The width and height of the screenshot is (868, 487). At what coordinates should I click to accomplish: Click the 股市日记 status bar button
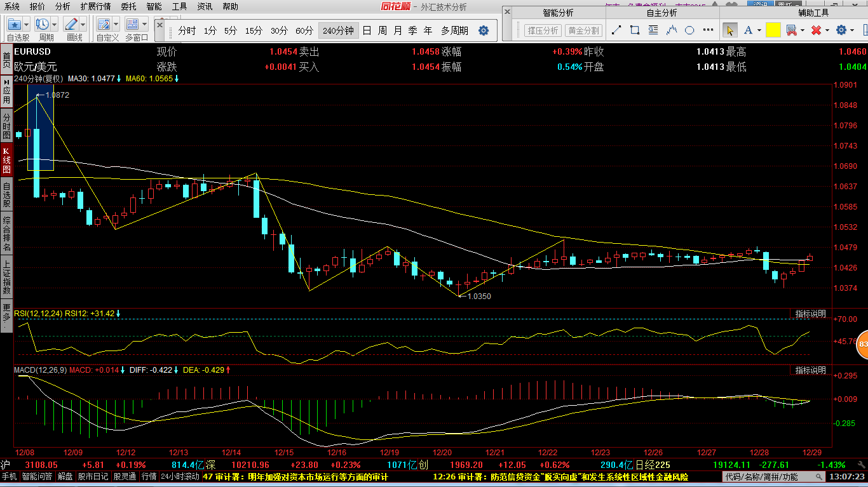93,476
